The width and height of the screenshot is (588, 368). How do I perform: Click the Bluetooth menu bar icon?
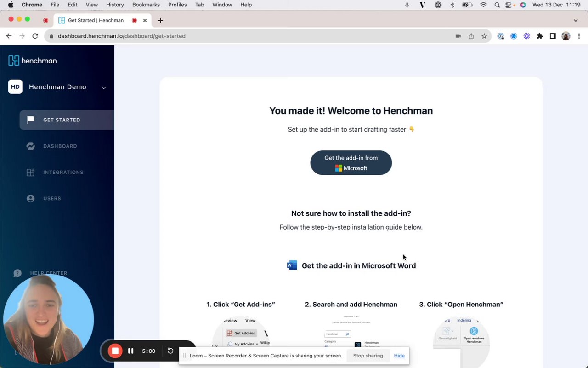452,5
